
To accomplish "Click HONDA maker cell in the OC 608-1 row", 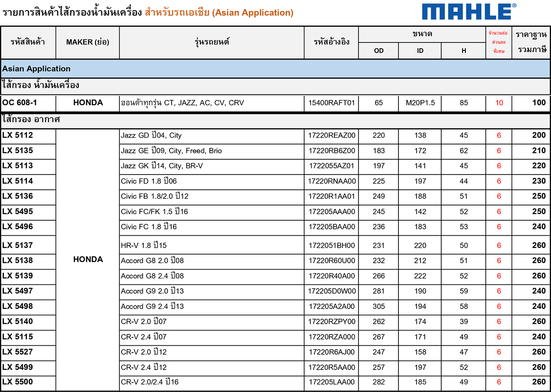I will click(88, 103).
